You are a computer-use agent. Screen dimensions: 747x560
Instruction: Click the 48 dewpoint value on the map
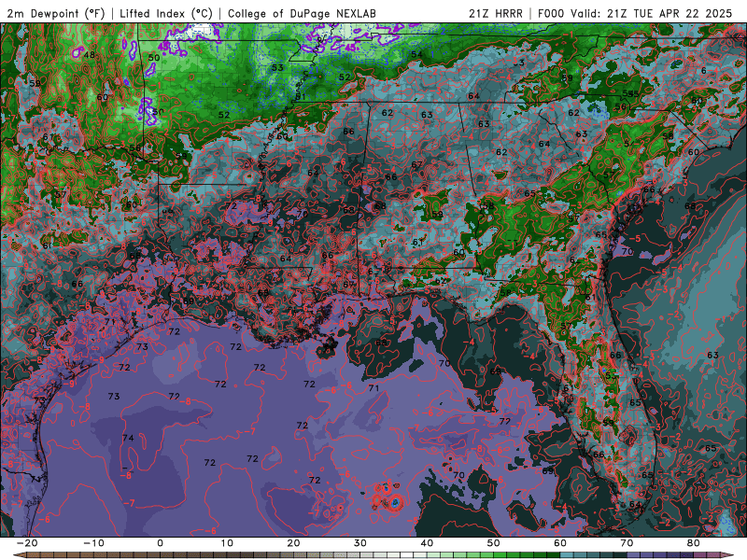pos(89,55)
